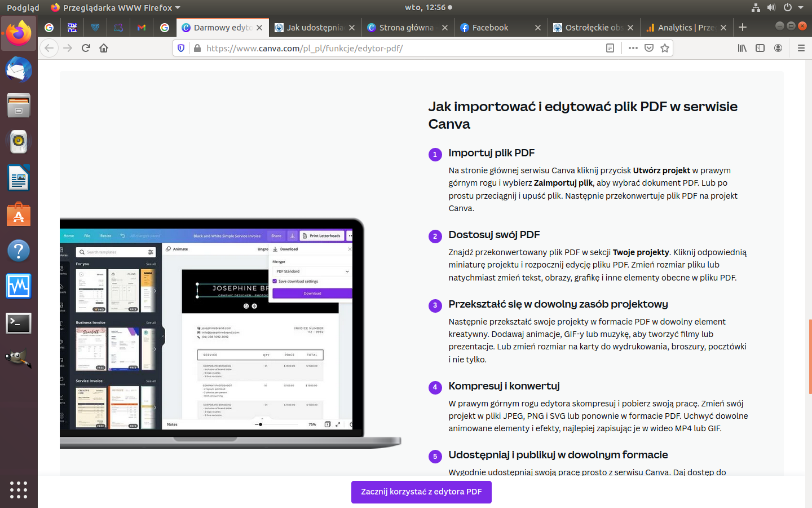Go back to the previous page
The width and height of the screenshot is (812, 508).
point(49,48)
